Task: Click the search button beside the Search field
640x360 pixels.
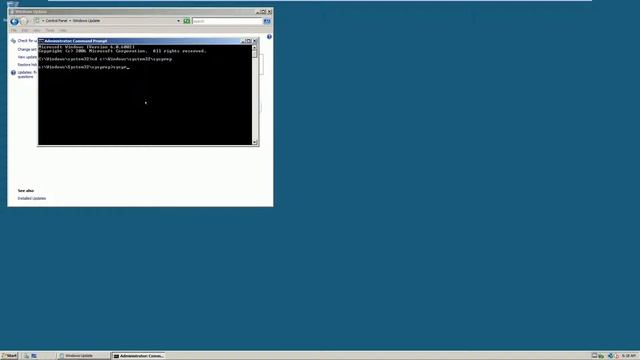Action: pyautogui.click(x=267, y=21)
